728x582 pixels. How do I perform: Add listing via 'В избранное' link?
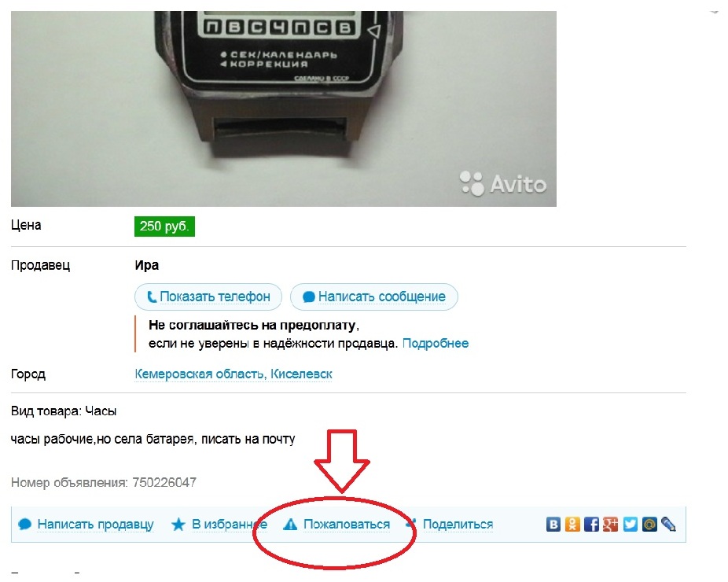point(230,525)
